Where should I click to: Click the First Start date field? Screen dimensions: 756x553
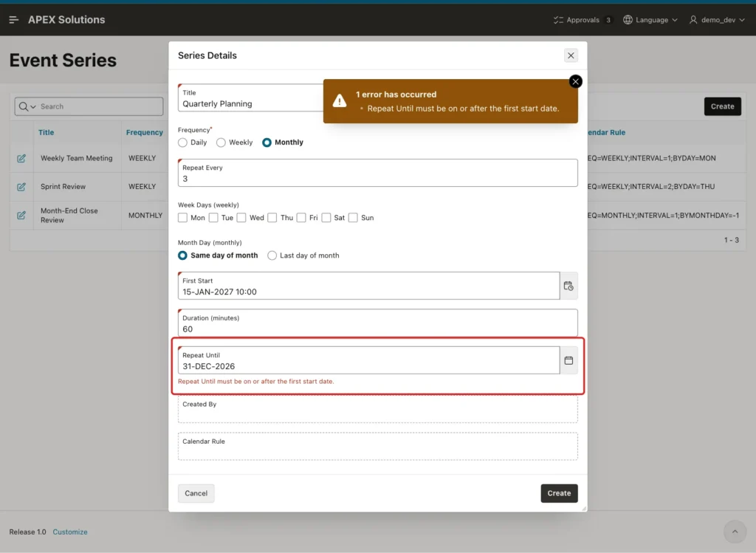point(369,286)
